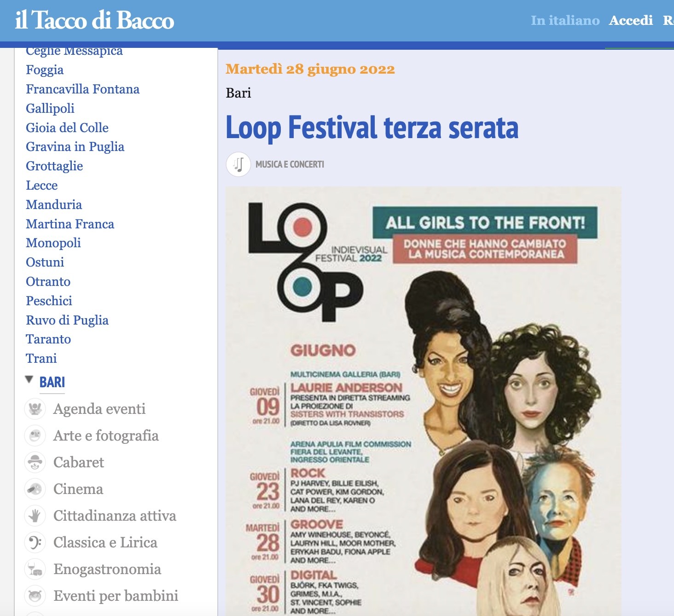Image resolution: width=674 pixels, height=616 pixels.
Task: Click the music note category icon
Action: [238, 164]
